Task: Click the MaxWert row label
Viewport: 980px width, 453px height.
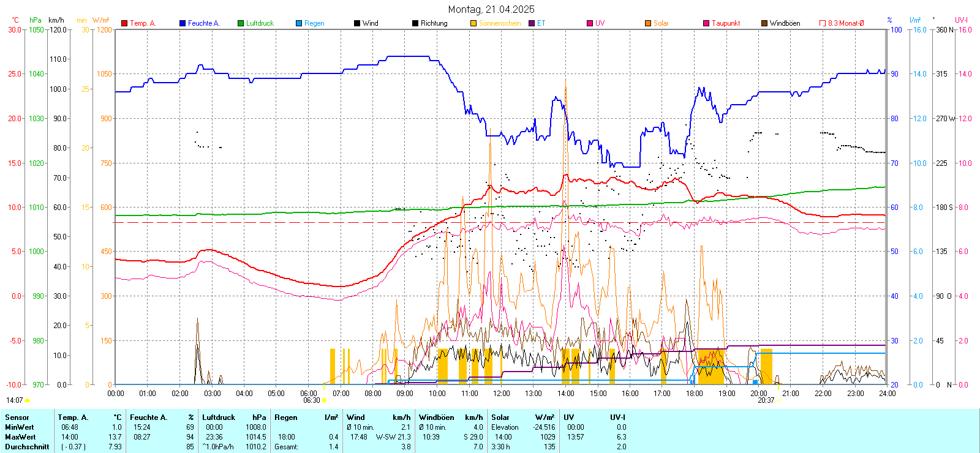Action: 20,437
